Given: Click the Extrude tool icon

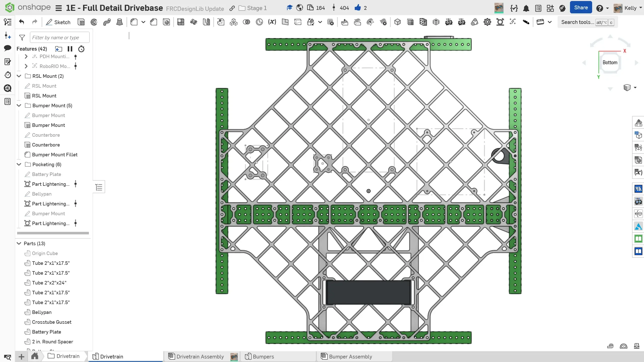Looking at the screenshot, I should pos(81,22).
